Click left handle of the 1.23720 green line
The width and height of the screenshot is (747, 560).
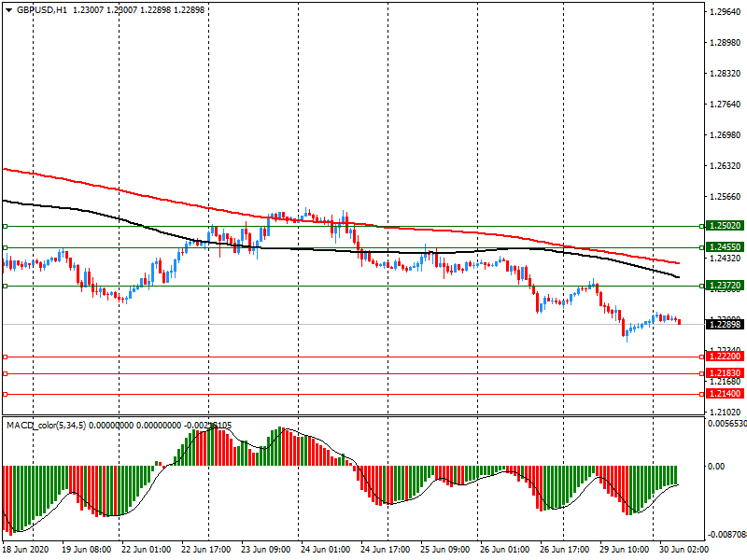[6, 286]
